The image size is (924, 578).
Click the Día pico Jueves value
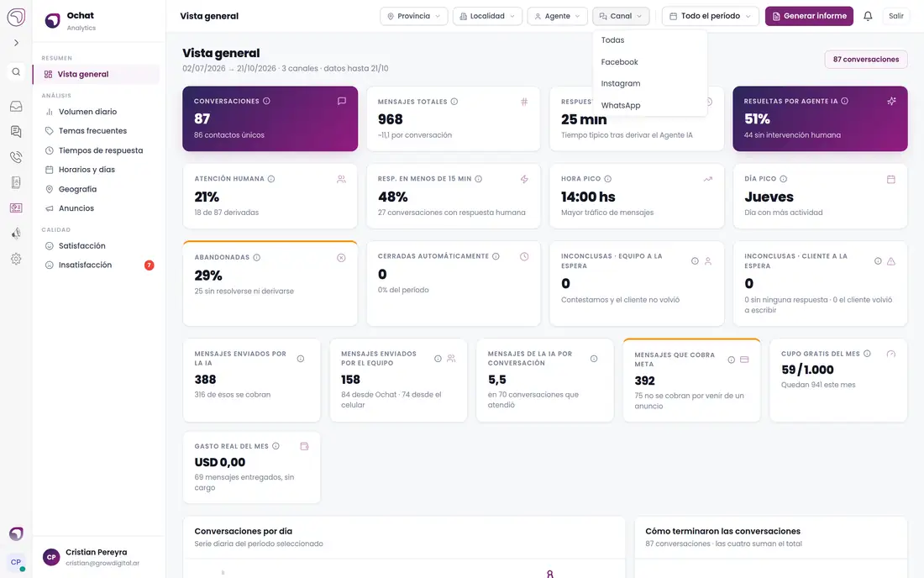[x=769, y=197]
